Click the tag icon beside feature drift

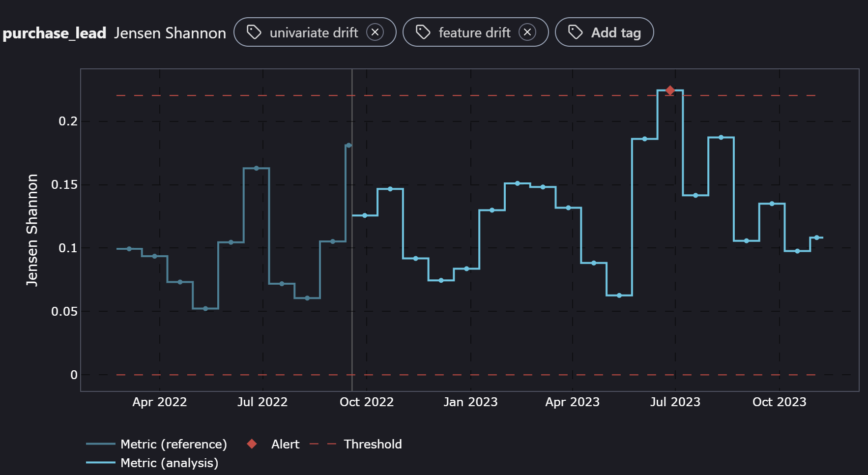pos(423,32)
